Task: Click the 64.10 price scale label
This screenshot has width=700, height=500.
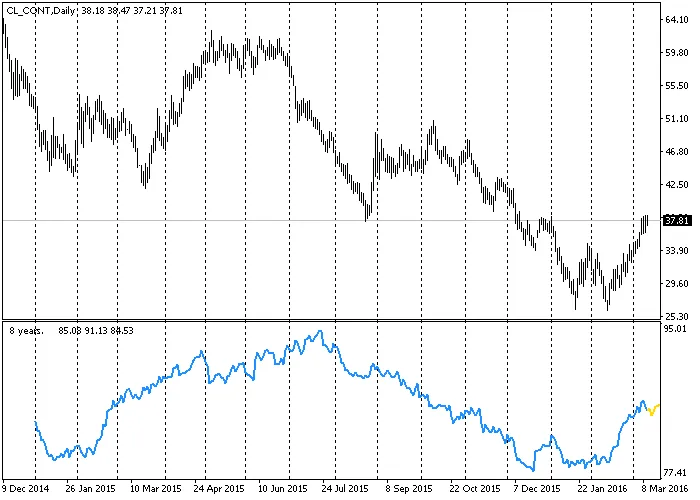Action: pos(677,20)
